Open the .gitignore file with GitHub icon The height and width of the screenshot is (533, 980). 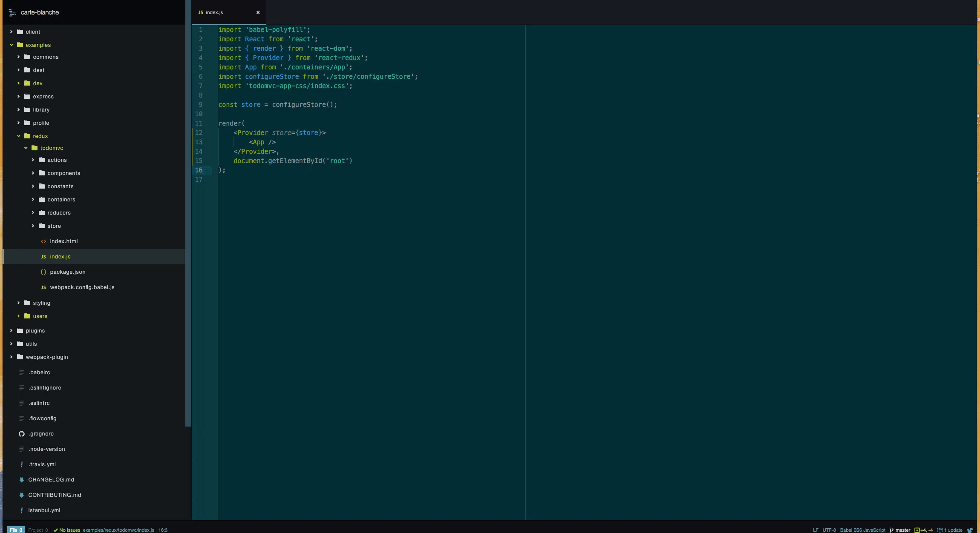(x=41, y=433)
